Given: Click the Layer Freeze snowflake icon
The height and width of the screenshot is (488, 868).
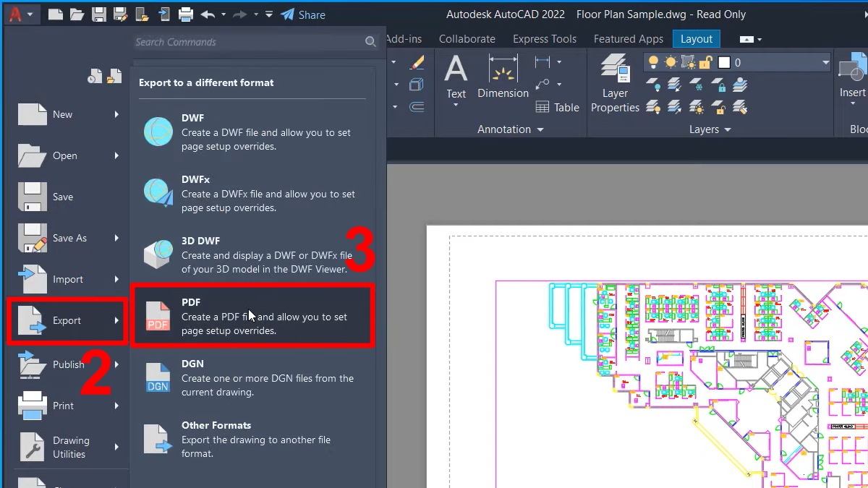Looking at the screenshot, I should 697,85.
